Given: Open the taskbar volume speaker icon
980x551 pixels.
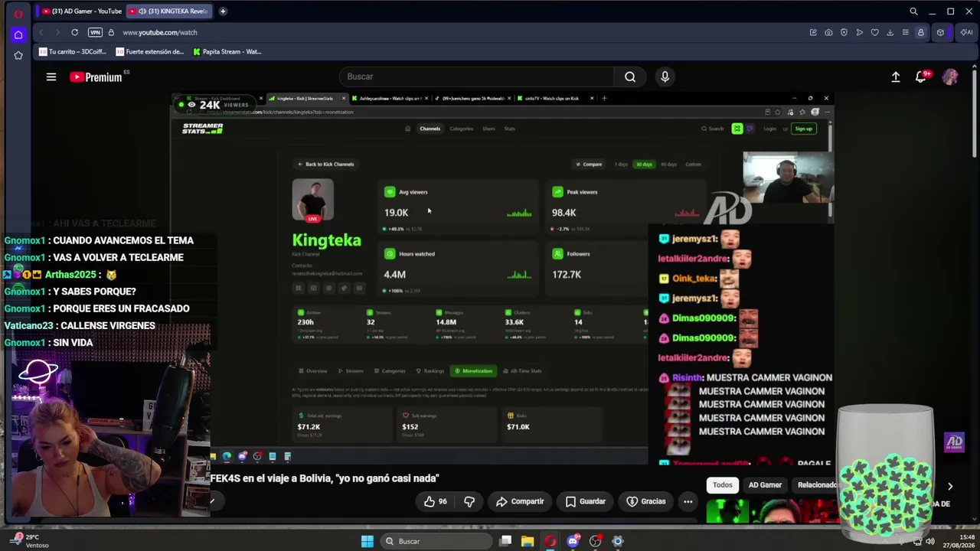Looking at the screenshot, I should tap(929, 542).
